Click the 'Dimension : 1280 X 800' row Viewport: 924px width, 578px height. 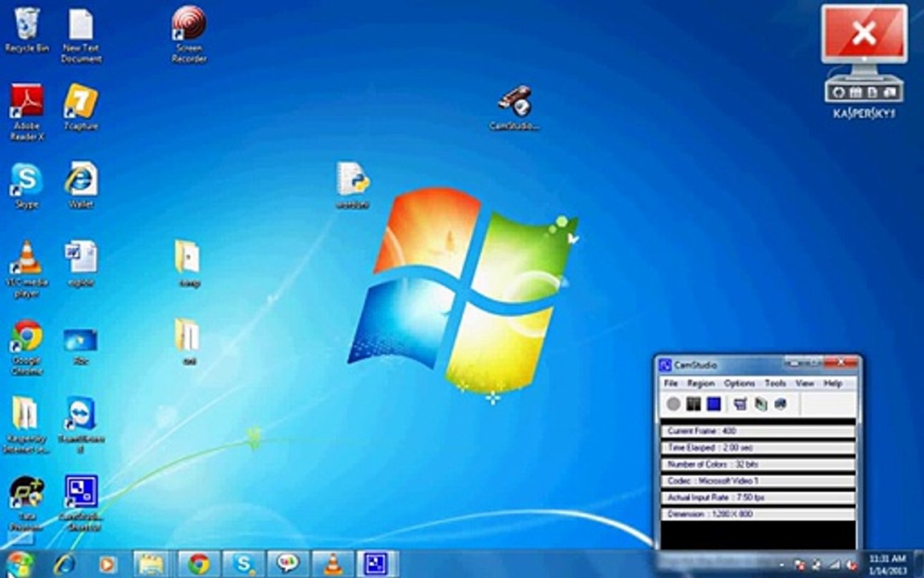pos(758,514)
